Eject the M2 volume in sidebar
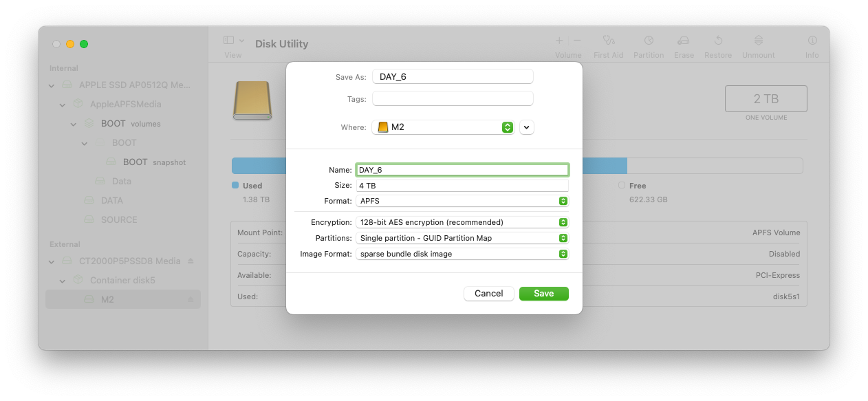 [191, 300]
